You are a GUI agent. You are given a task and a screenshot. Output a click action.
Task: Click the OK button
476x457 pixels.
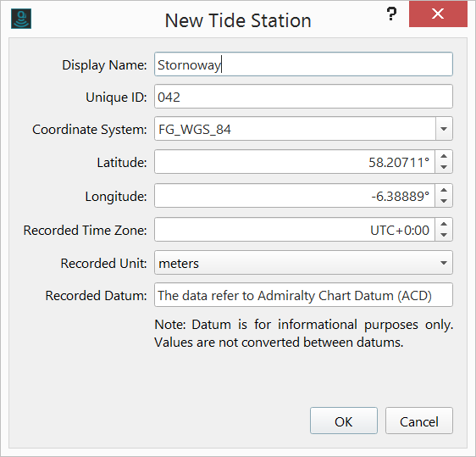pos(344,421)
